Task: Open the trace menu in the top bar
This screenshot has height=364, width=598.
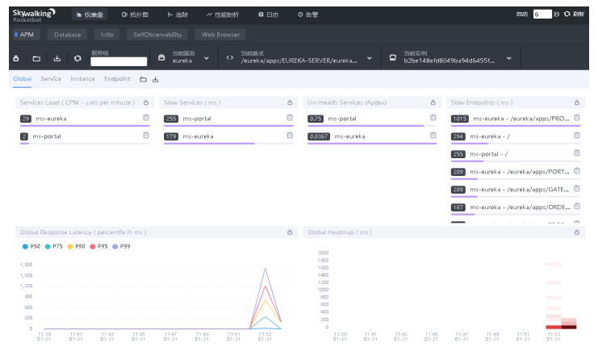Action: pos(178,15)
